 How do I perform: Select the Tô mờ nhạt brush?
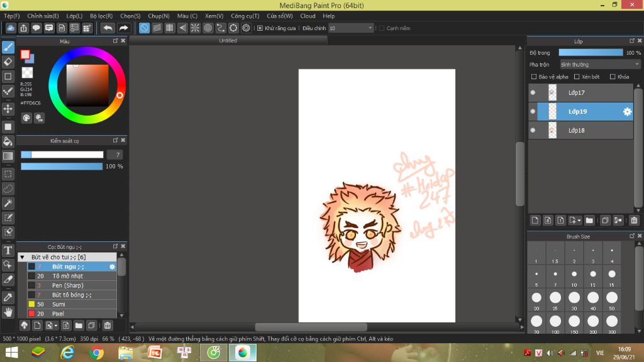[72, 277]
